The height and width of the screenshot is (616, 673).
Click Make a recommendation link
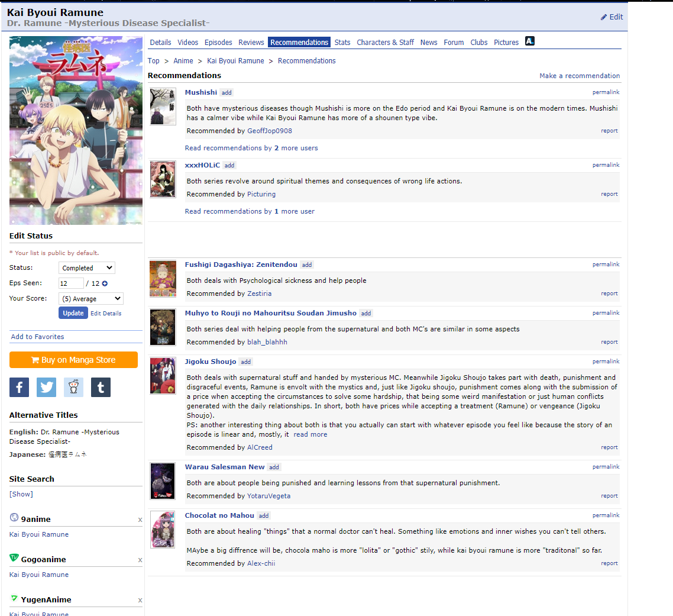580,76
